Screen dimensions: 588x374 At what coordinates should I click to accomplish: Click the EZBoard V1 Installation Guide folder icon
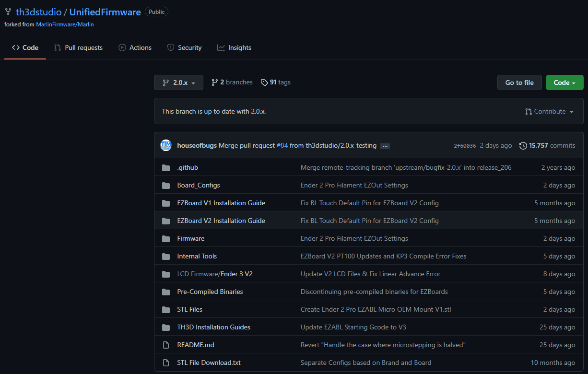pyautogui.click(x=166, y=203)
